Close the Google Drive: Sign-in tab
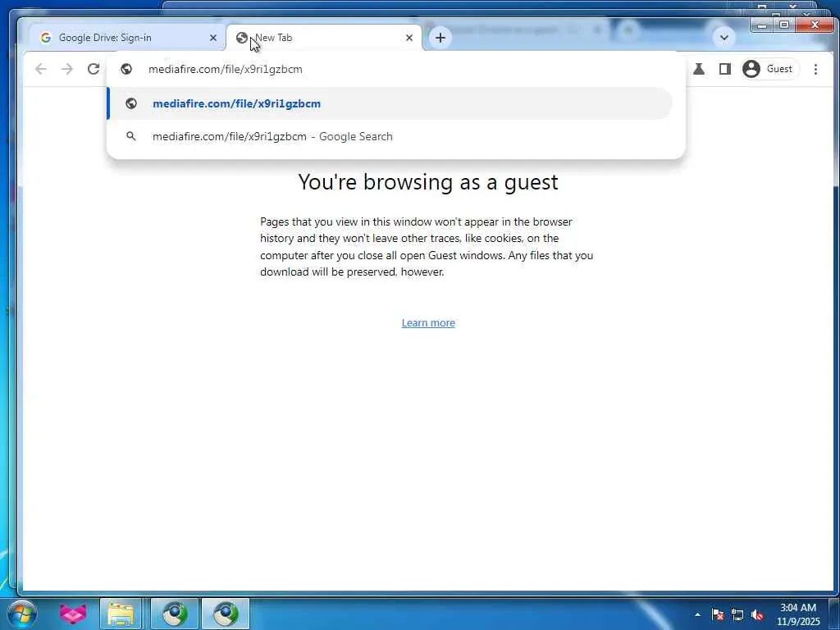This screenshot has height=630, width=840. pyautogui.click(x=213, y=38)
